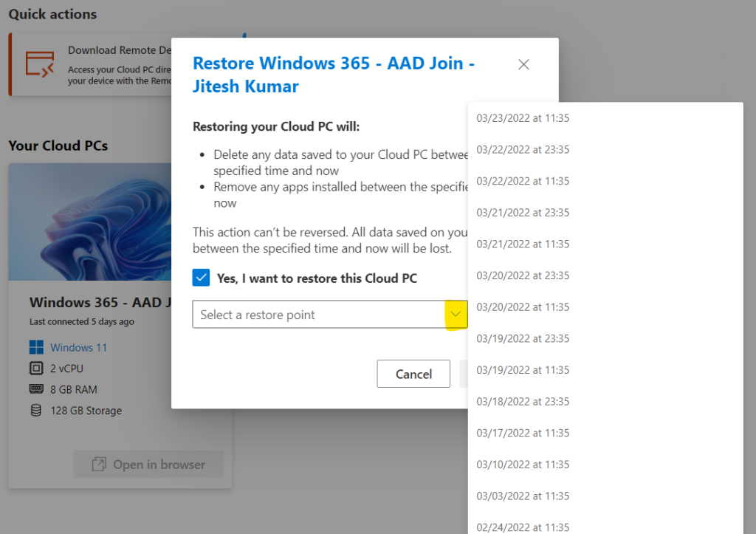The width and height of the screenshot is (756, 534).
Task: Click the Cloud PC wallpaper thumbnail
Action: click(89, 222)
